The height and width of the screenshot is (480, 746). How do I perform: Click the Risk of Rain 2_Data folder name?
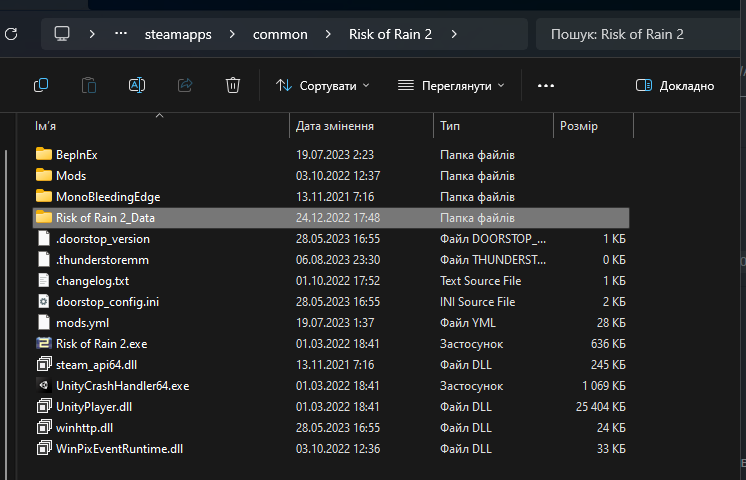coord(105,218)
